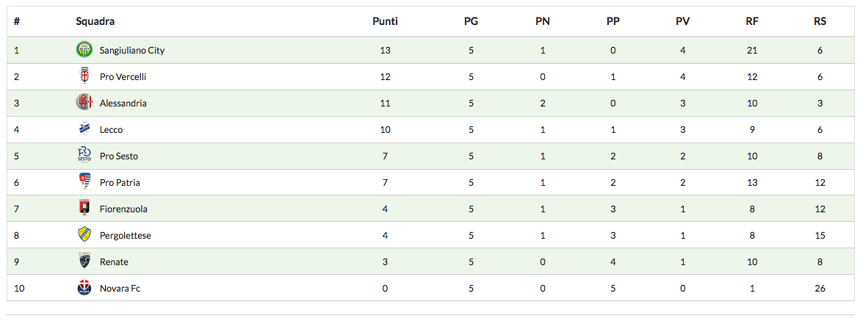
Task: Sort by the RF column header
Action: pyautogui.click(x=752, y=21)
